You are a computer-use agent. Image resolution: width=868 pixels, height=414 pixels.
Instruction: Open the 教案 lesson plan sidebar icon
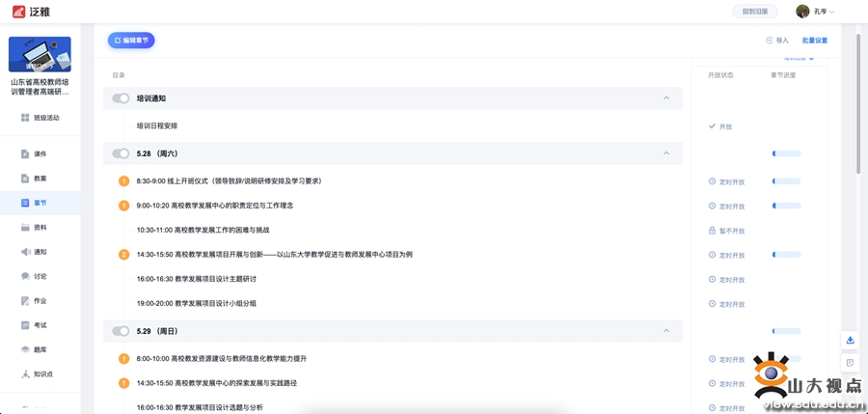point(25,179)
